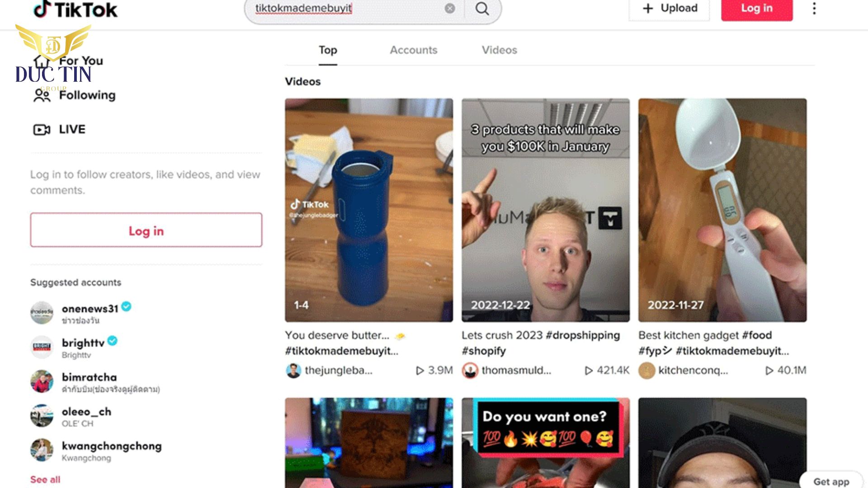Switch to the Videos search tab
868x488 pixels.
click(500, 49)
